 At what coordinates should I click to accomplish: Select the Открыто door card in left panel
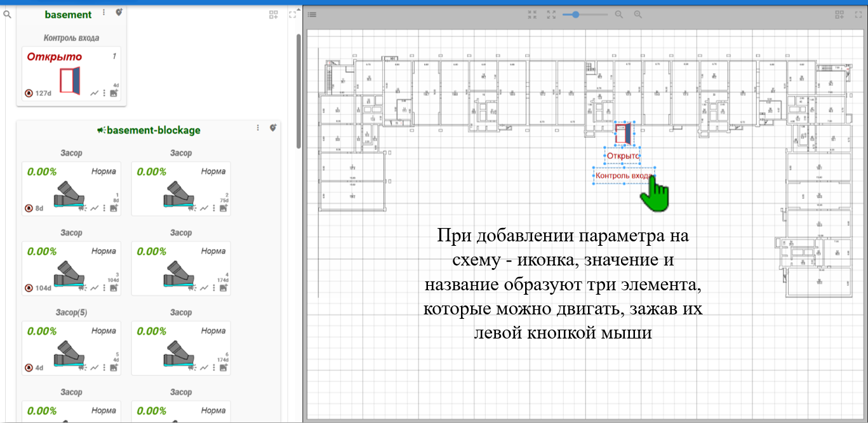pyautogui.click(x=71, y=74)
